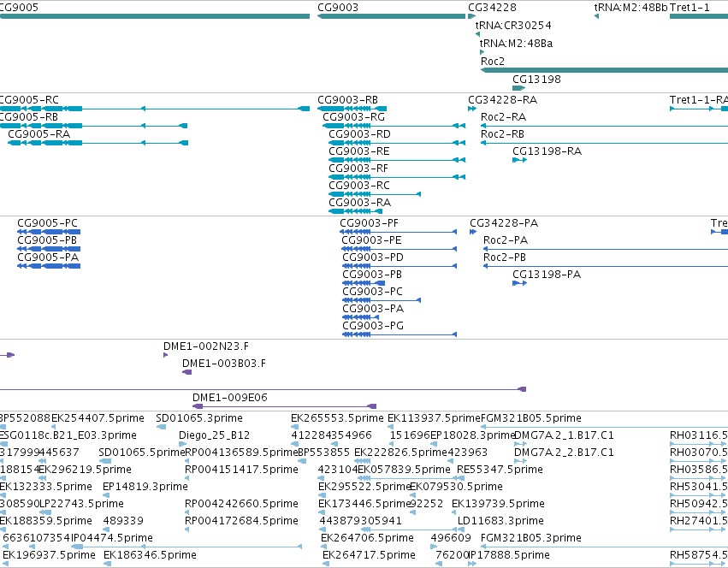Click the Roc2-RB transcript label

pyautogui.click(x=502, y=133)
